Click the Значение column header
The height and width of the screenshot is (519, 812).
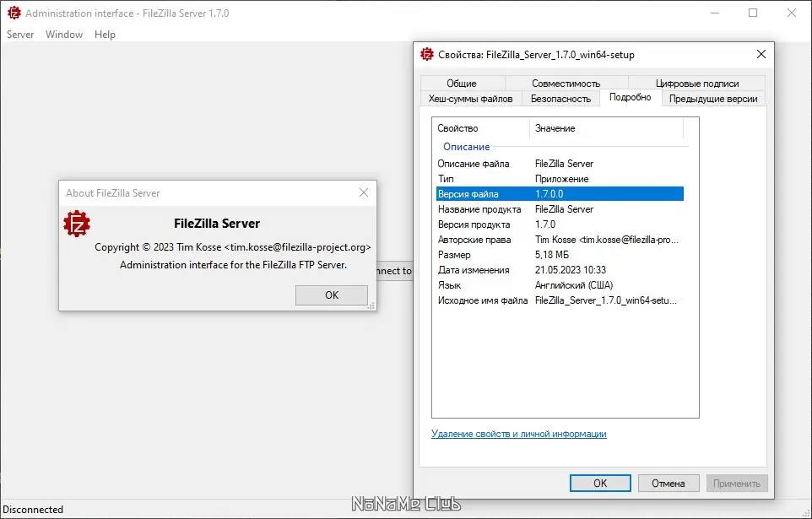click(x=606, y=128)
